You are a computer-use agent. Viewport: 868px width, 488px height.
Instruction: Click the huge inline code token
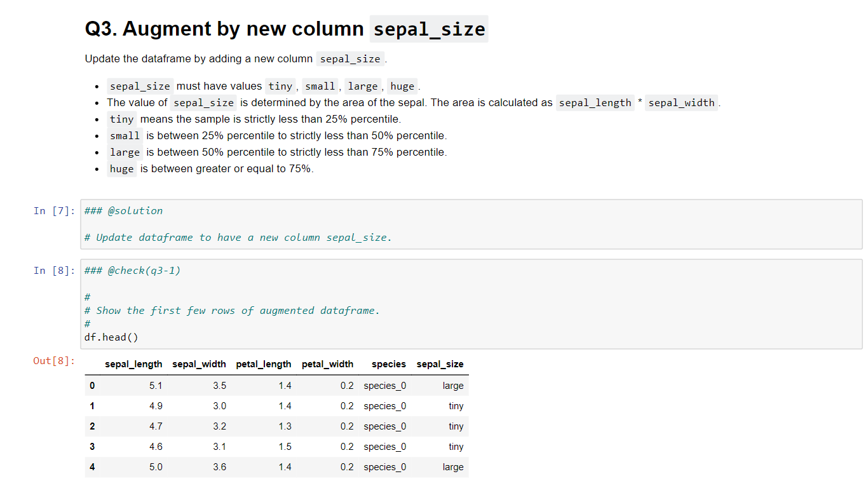tap(402, 86)
